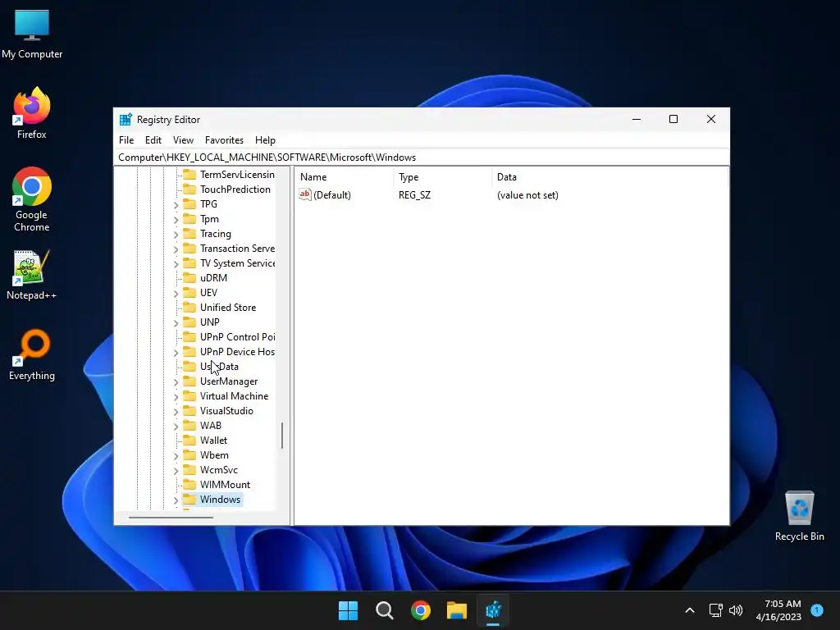Expand the Tracing registry key
The image size is (840, 630).
pos(176,234)
